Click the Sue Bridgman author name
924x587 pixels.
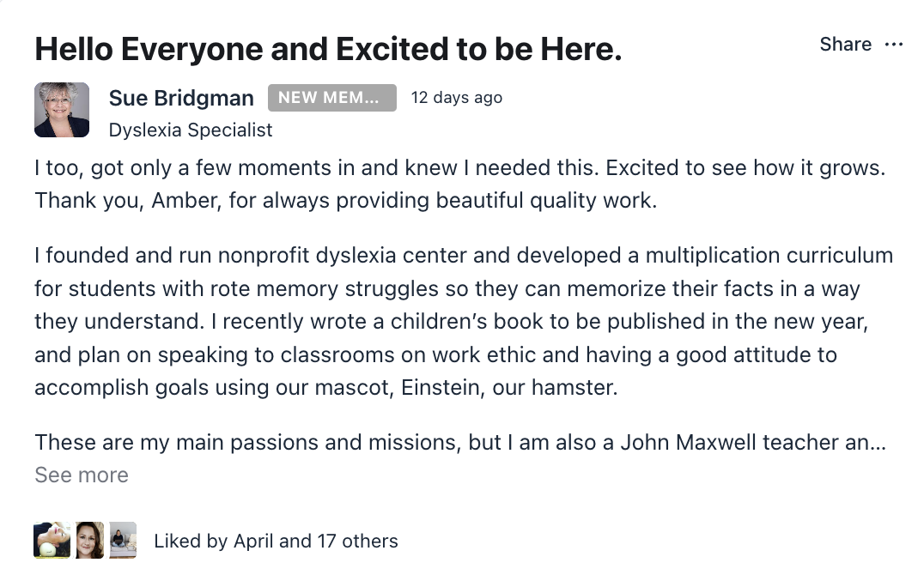[181, 98]
